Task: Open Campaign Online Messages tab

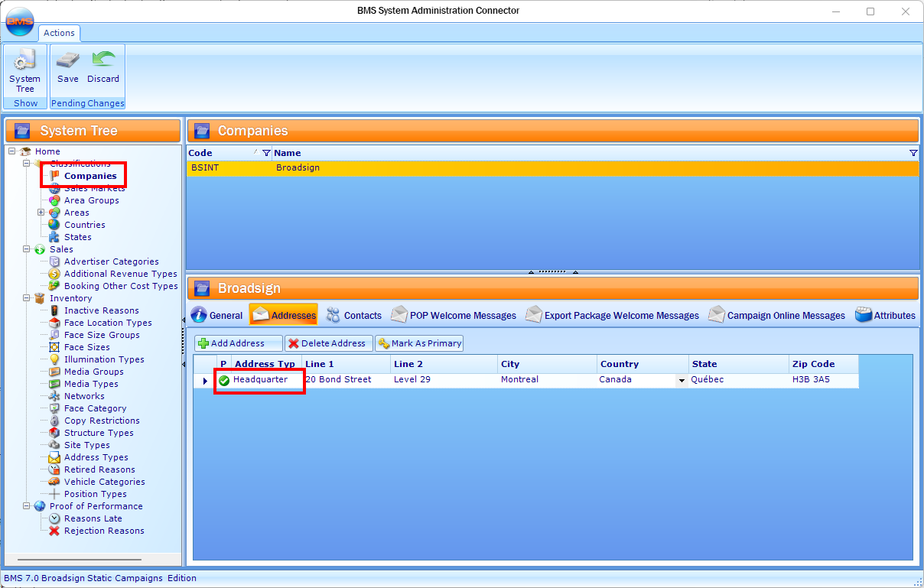Action: pyautogui.click(x=776, y=315)
